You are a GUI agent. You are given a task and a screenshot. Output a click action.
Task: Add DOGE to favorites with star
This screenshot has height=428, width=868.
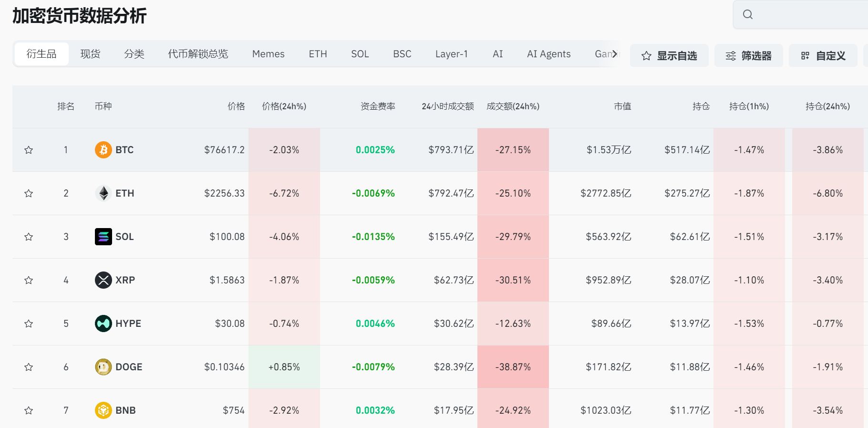[29, 367]
